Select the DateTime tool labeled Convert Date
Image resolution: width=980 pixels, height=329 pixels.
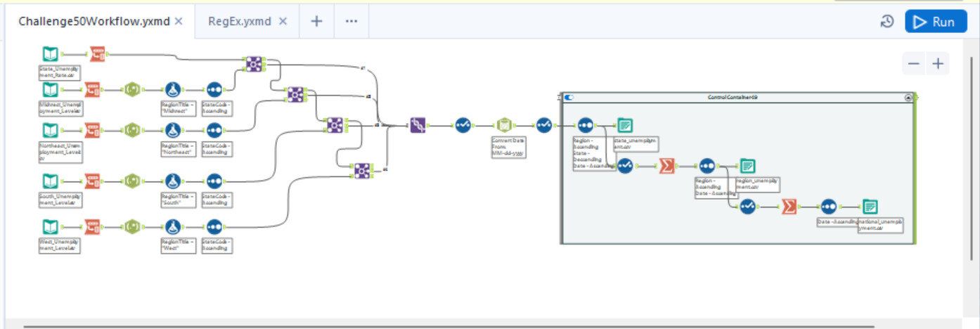(x=503, y=126)
